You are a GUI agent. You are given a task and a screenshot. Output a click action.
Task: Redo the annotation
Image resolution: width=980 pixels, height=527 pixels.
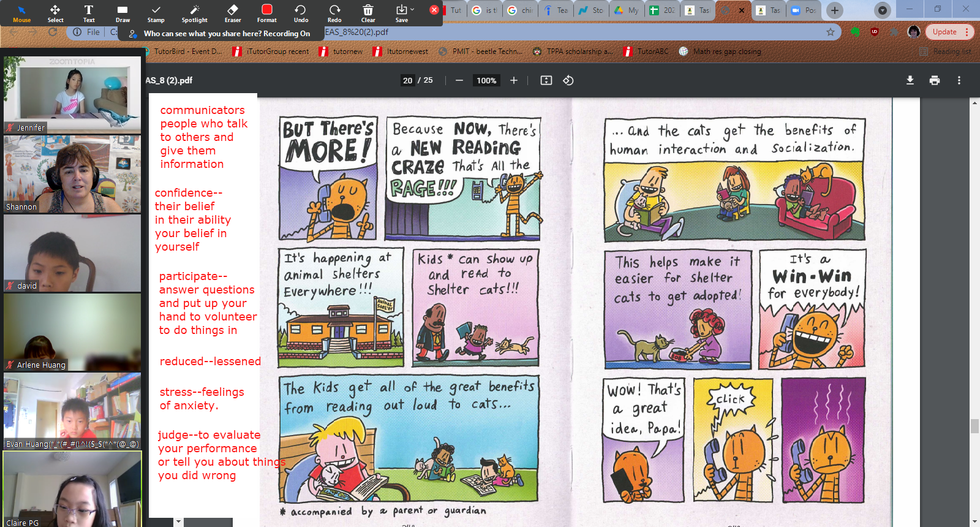[334, 13]
